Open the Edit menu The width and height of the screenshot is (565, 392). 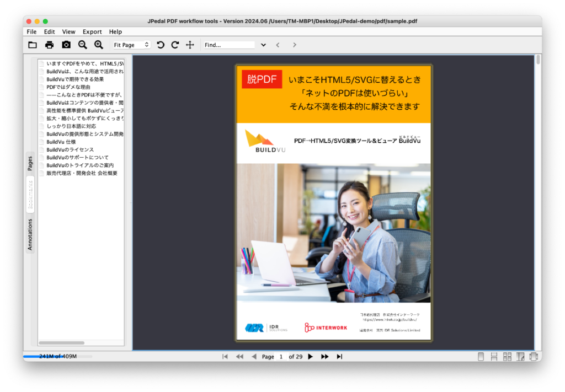pos(49,31)
